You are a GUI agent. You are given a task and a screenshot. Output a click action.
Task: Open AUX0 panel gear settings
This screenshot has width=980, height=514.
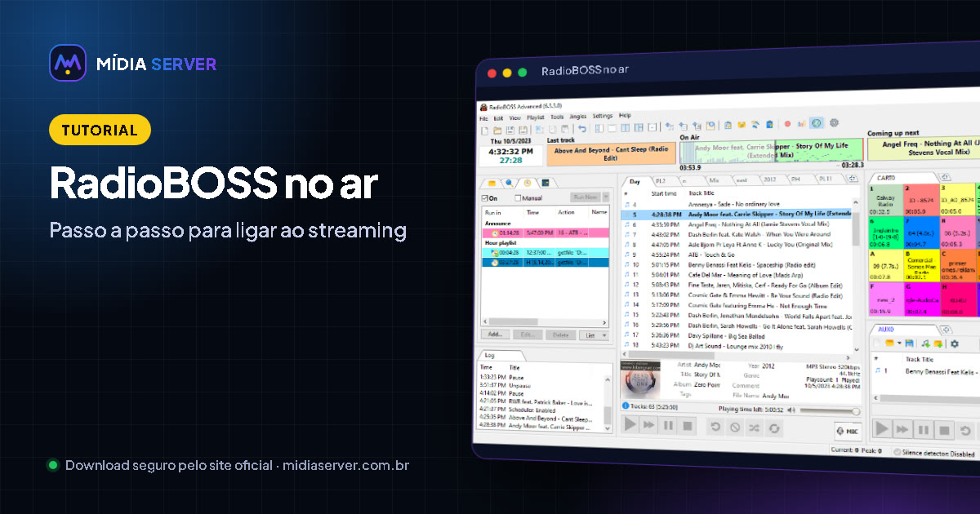coord(953,343)
